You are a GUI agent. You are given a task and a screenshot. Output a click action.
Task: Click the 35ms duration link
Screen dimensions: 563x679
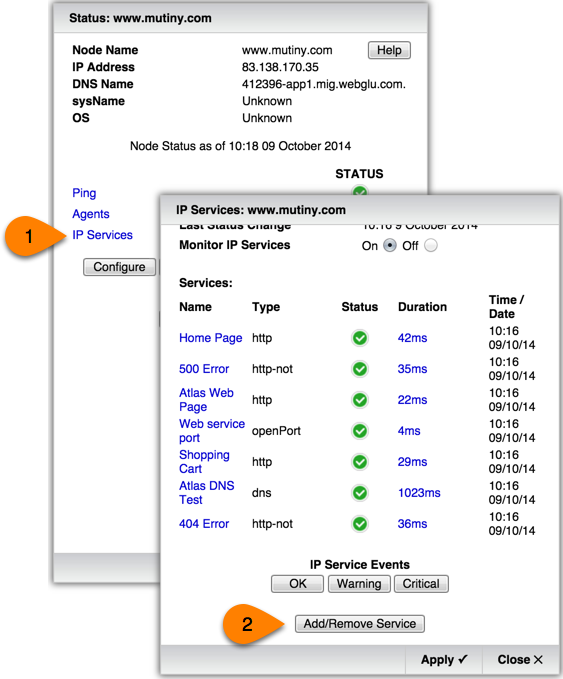pos(412,369)
